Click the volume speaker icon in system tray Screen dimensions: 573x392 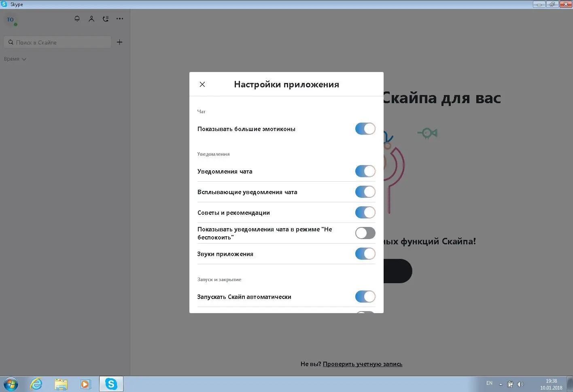click(520, 384)
